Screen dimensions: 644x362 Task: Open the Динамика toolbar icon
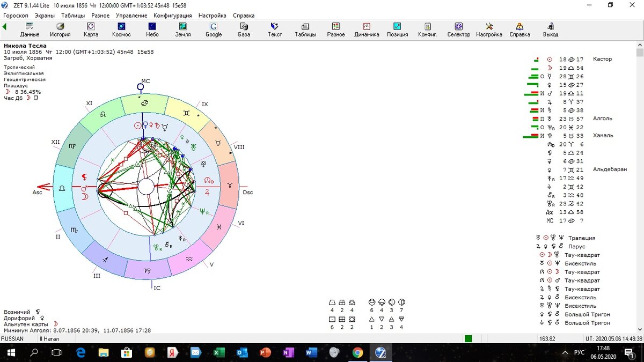click(367, 29)
